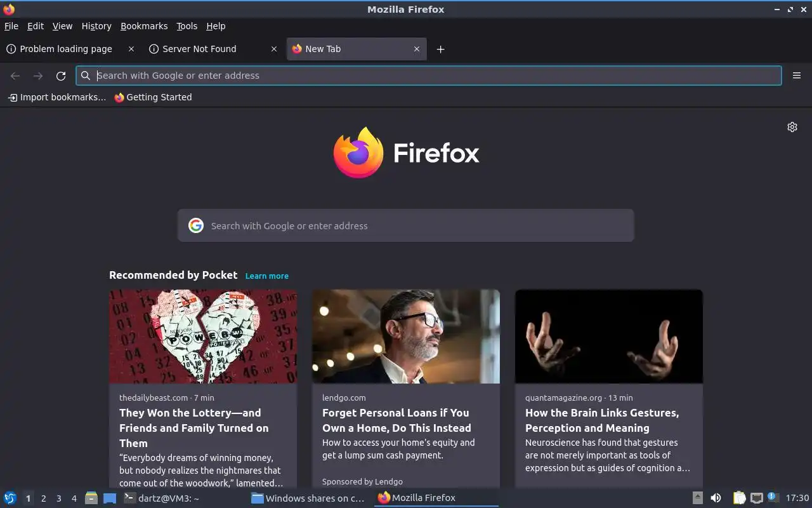Open the volume control in system tray

pyautogui.click(x=716, y=498)
